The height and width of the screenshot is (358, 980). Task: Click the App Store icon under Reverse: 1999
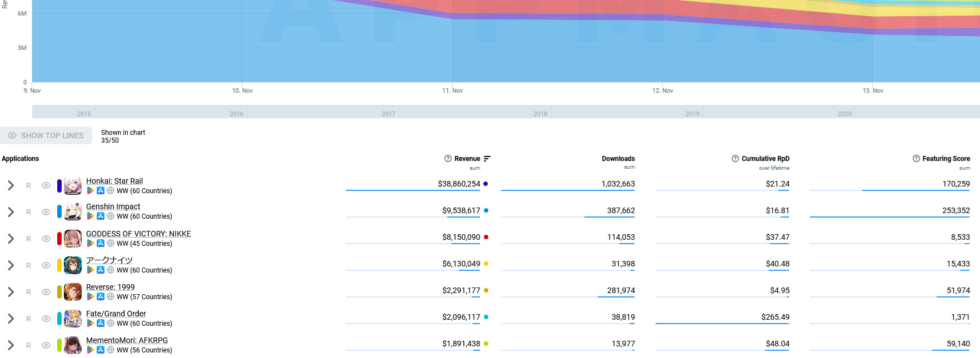(x=101, y=296)
